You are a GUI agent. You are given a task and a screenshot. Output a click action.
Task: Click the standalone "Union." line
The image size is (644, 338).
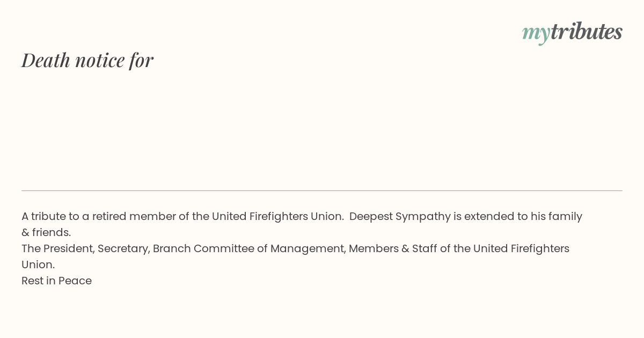(x=38, y=264)
